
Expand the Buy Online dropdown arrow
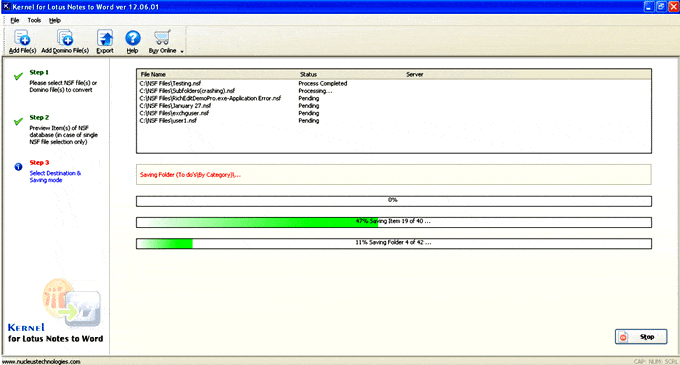(x=182, y=51)
